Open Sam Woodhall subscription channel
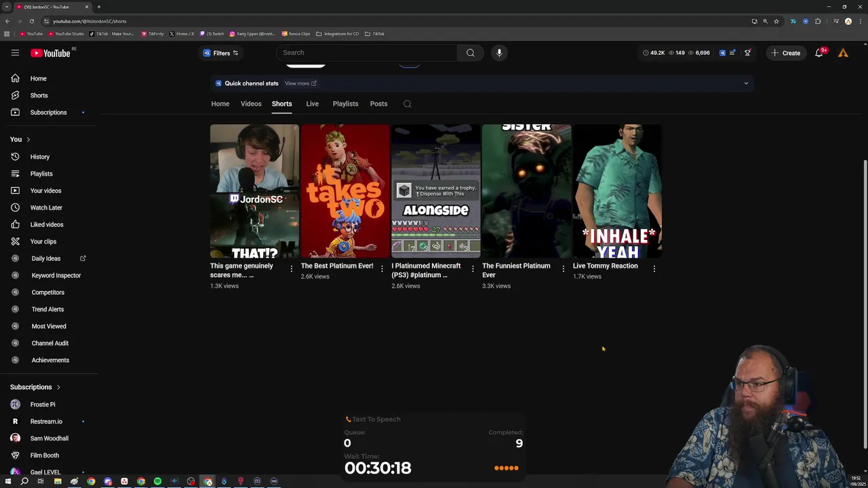 pos(49,439)
